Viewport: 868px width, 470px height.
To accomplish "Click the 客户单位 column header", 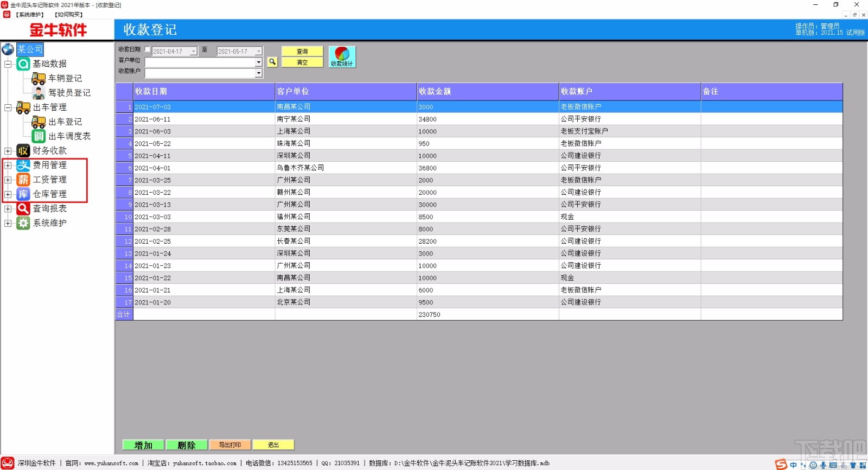I will [346, 91].
